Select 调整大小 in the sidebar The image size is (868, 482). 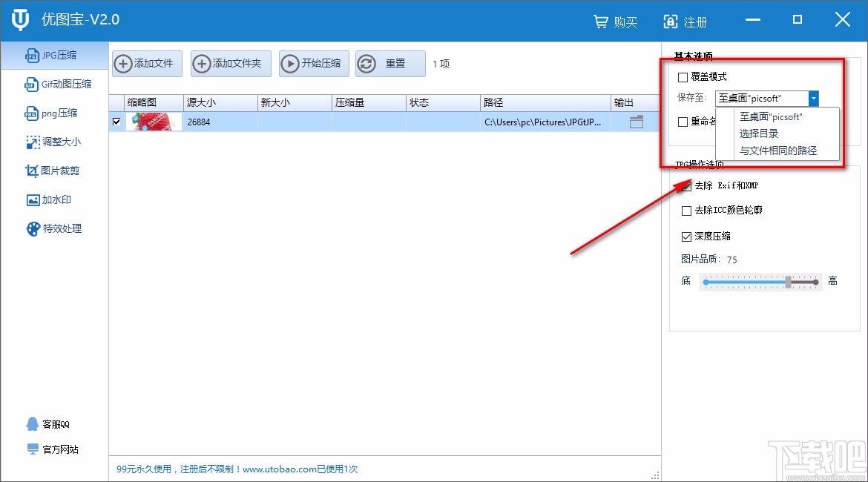point(53,142)
